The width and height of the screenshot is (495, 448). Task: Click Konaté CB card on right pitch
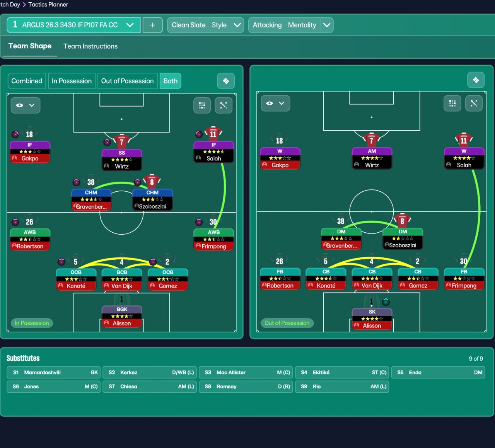click(326, 279)
